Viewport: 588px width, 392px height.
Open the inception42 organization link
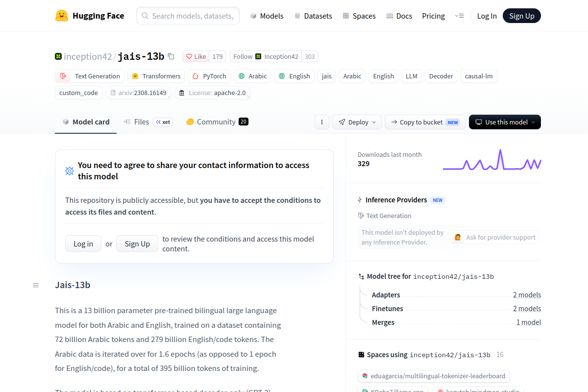click(88, 56)
